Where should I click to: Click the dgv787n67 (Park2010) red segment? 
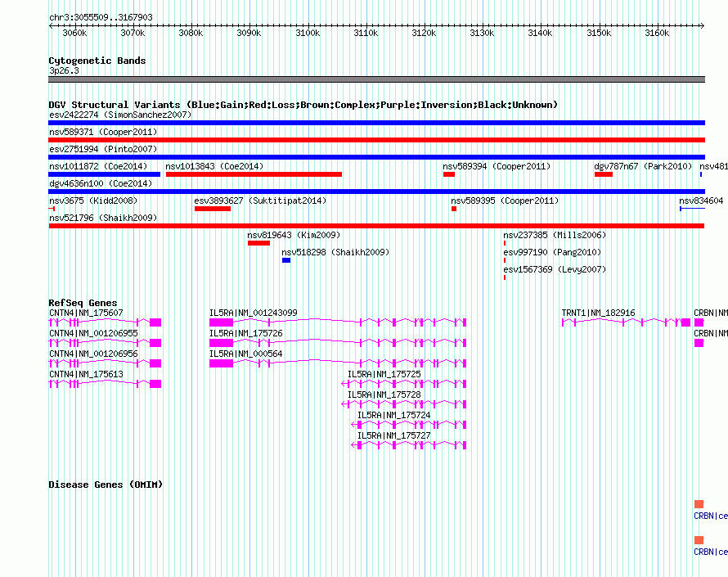click(x=604, y=174)
